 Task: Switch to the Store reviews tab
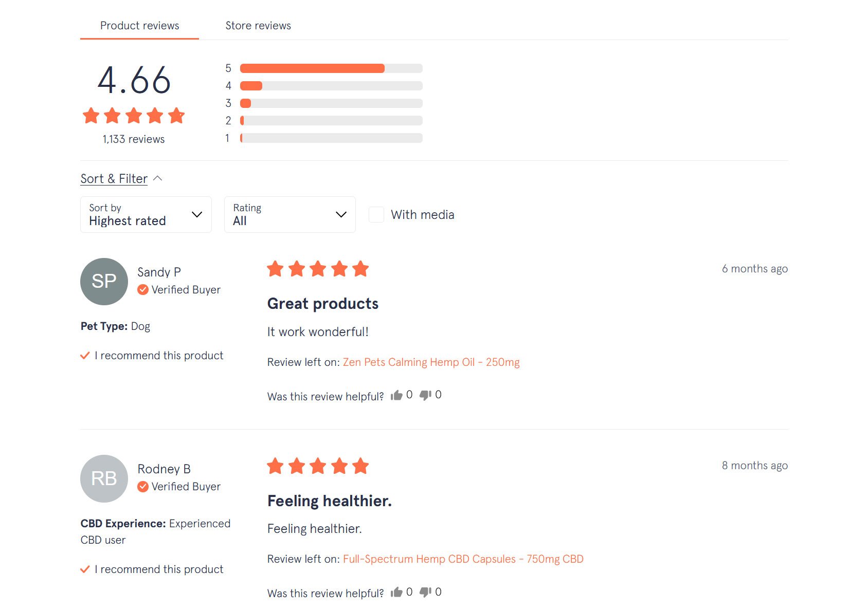click(258, 26)
